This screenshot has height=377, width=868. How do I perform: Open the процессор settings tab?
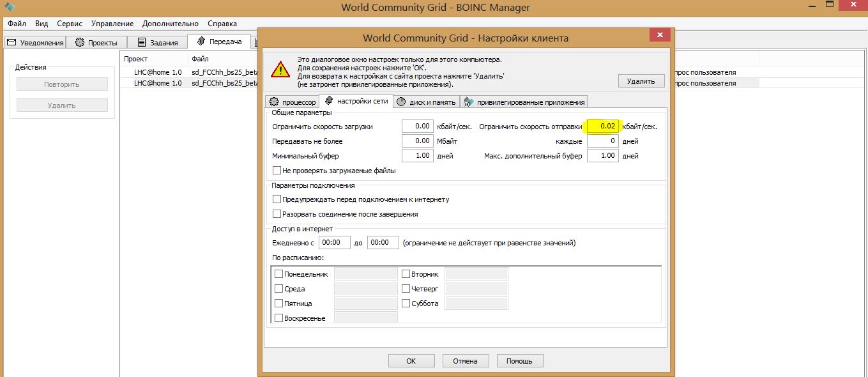(x=292, y=102)
